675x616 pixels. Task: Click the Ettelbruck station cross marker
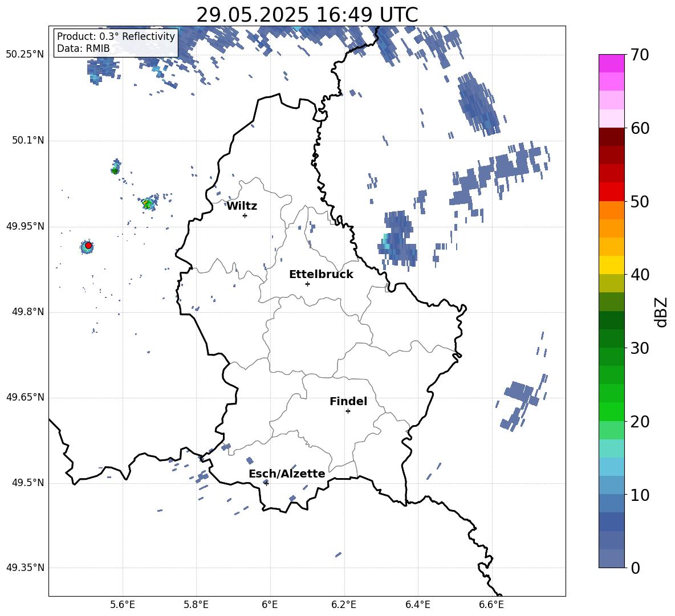(307, 284)
